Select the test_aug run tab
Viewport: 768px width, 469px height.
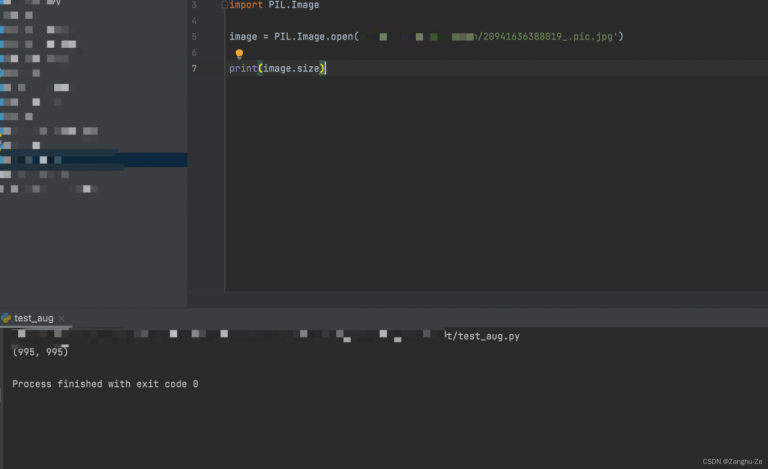(33, 318)
